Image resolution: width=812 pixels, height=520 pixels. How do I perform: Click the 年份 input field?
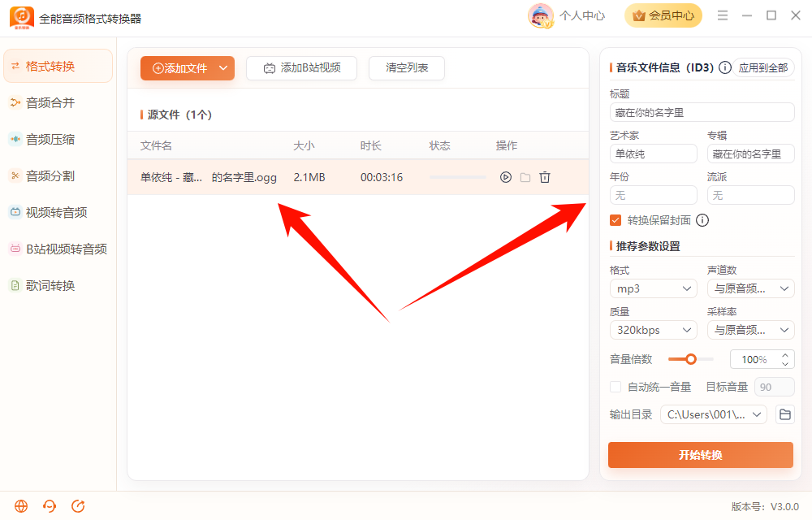[654, 195]
